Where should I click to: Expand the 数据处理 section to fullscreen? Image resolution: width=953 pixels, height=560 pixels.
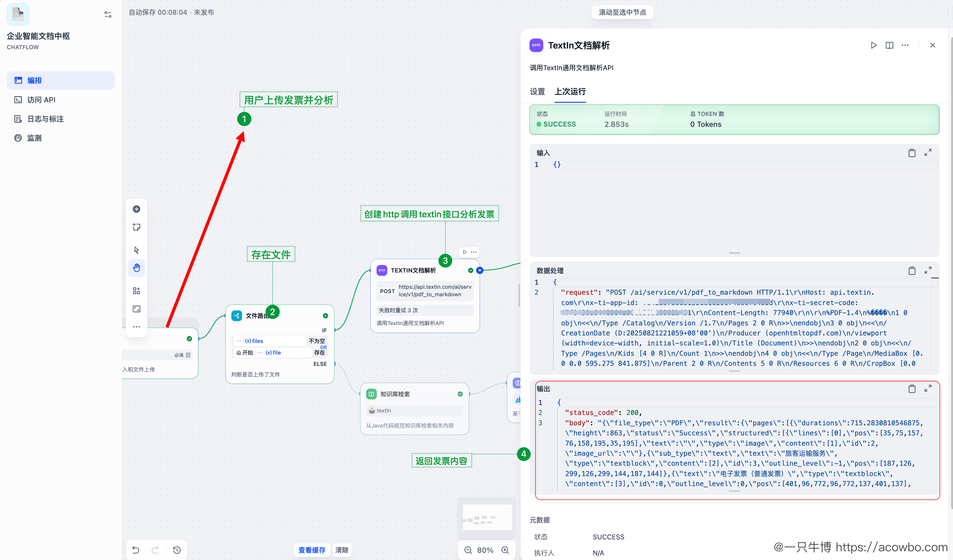[928, 271]
